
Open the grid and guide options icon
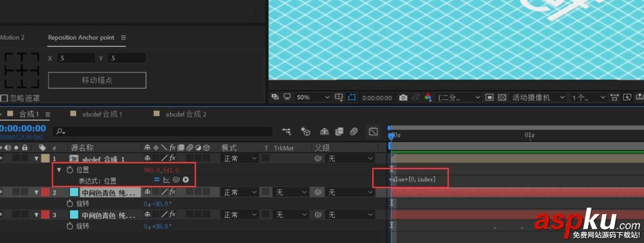pyautogui.click(x=339, y=98)
